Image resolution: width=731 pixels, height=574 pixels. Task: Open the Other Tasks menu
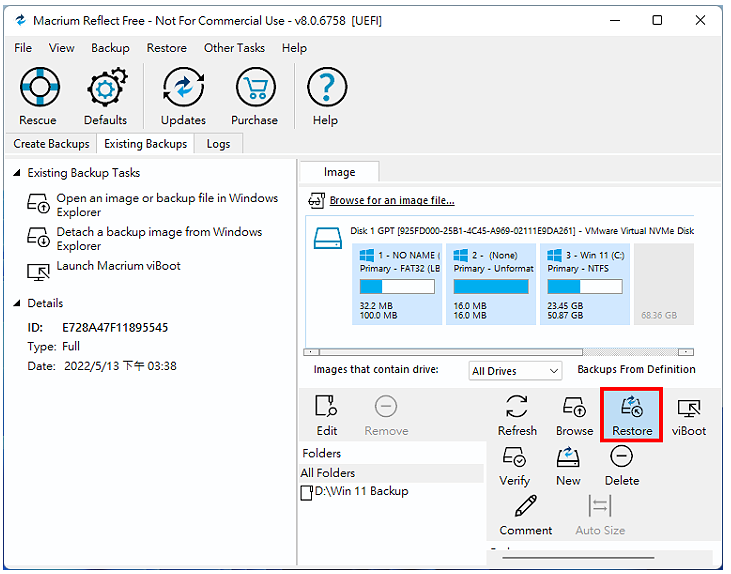click(x=234, y=48)
